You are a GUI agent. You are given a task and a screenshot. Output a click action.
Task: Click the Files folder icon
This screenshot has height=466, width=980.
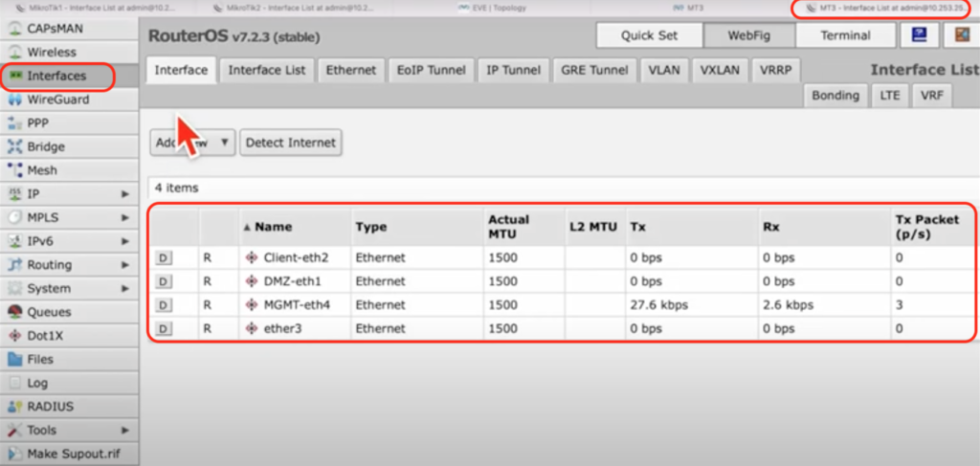[14, 360]
